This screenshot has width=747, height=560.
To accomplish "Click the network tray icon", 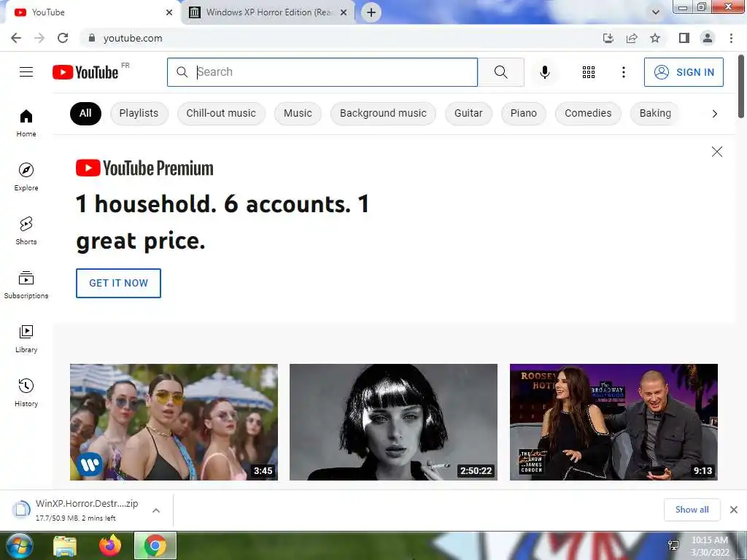I will 673,545.
